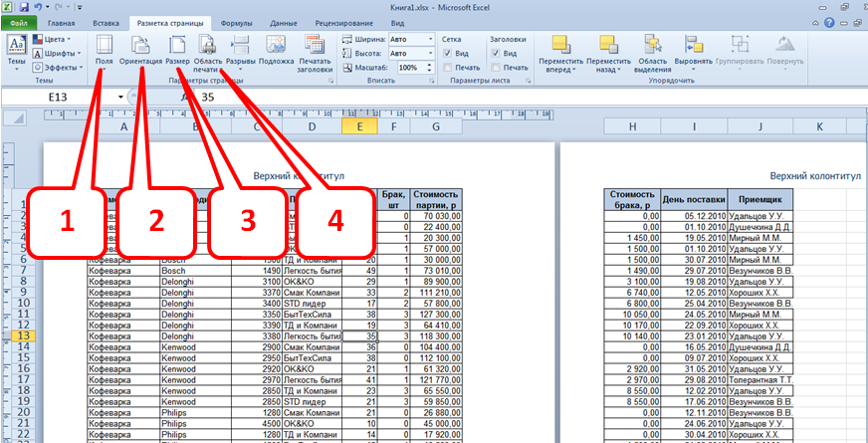The height and width of the screenshot is (443, 868).
Task: Expand the Высота (Height) dropdown
Action: coord(429,53)
